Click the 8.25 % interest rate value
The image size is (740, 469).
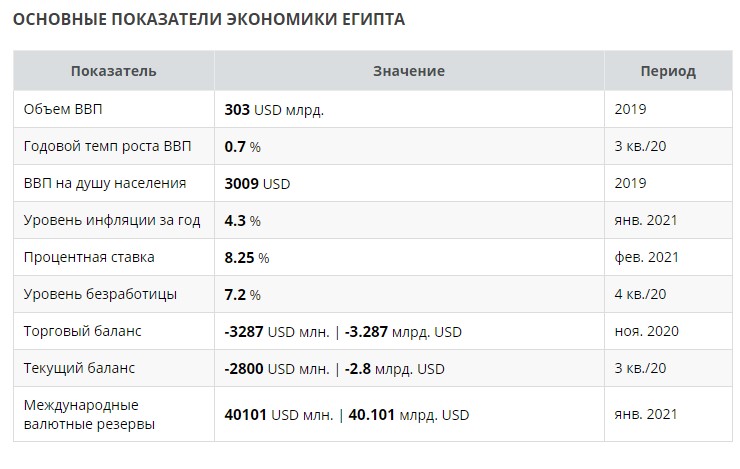tap(247, 258)
